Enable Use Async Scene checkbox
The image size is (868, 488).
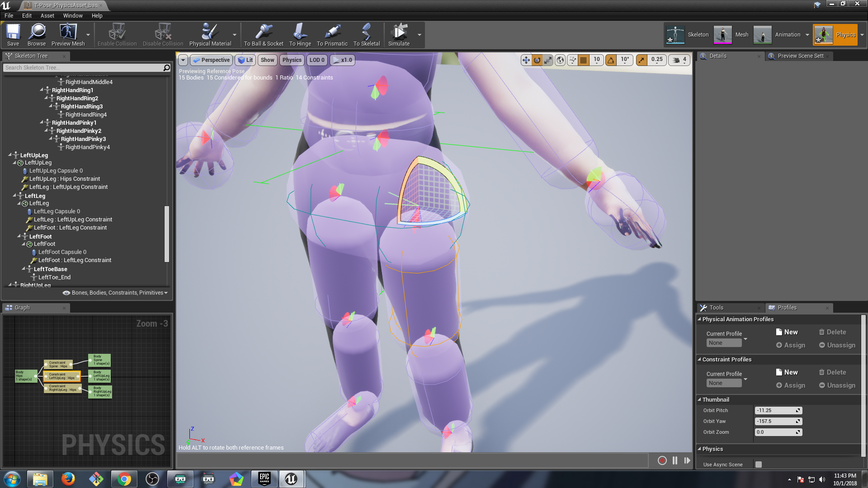tap(759, 465)
